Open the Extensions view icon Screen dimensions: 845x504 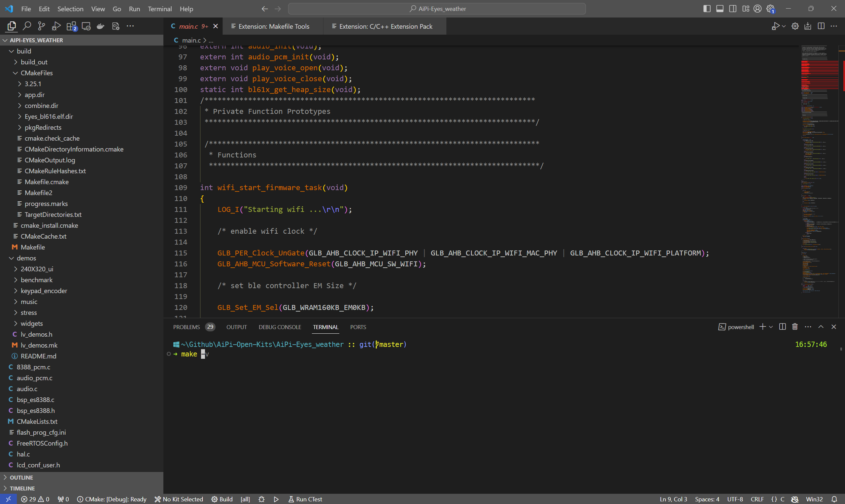[71, 26]
